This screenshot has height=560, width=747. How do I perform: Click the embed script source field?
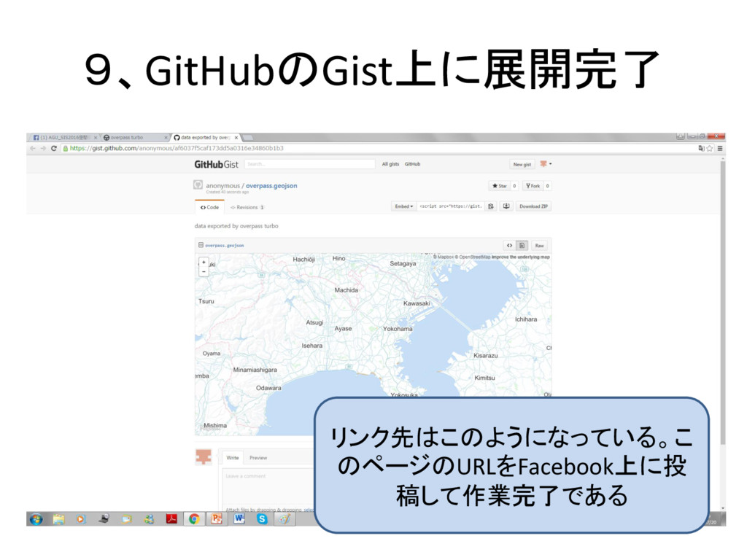pyautogui.click(x=451, y=206)
